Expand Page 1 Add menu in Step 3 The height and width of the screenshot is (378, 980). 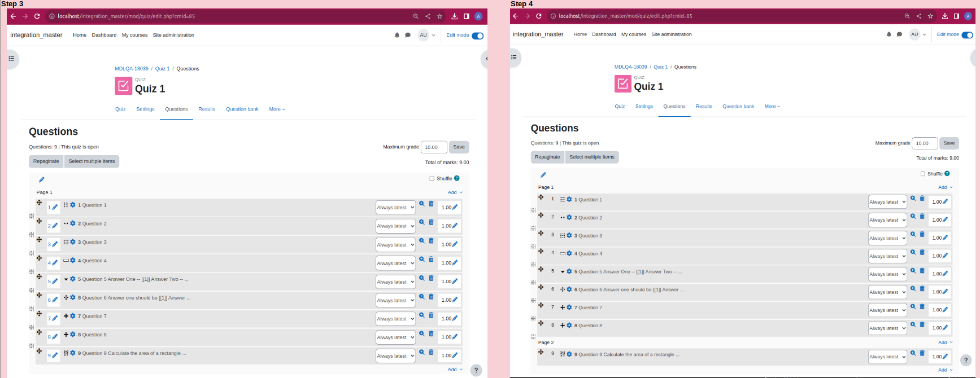pos(455,192)
